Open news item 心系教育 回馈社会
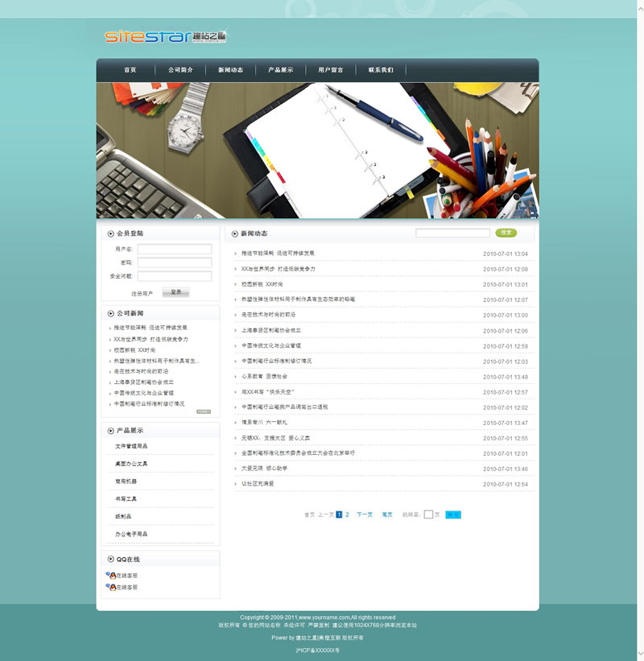The height and width of the screenshot is (661, 644). (x=264, y=376)
